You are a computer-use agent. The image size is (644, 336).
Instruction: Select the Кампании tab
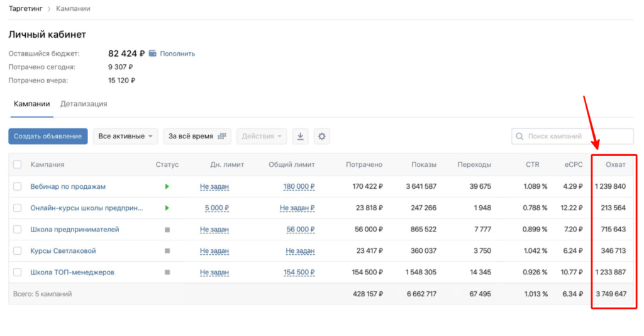pyautogui.click(x=31, y=104)
